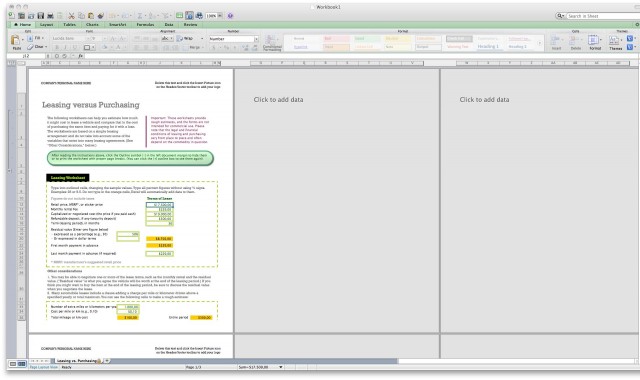The height and width of the screenshot is (380, 640).
Task: Expand the cell styles gallery arrow
Action: pyautogui.click(x=540, y=42)
